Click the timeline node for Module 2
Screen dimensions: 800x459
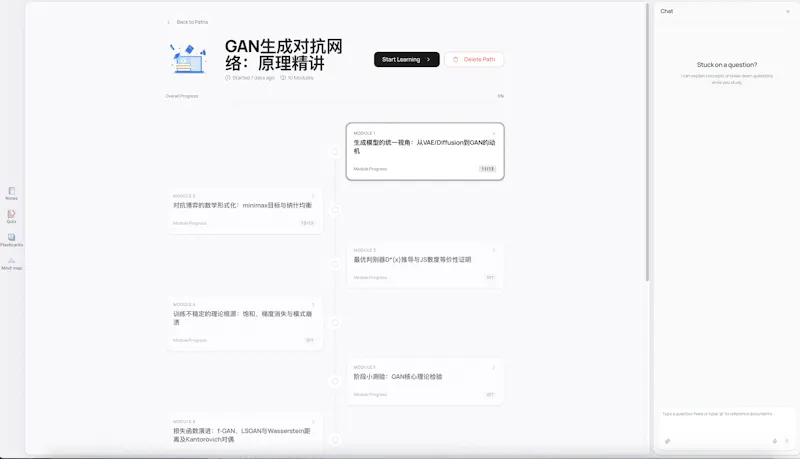[x=335, y=210]
